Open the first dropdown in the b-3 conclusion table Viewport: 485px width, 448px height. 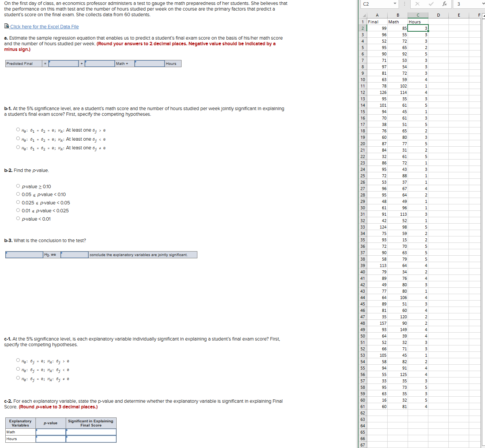tap(23, 255)
